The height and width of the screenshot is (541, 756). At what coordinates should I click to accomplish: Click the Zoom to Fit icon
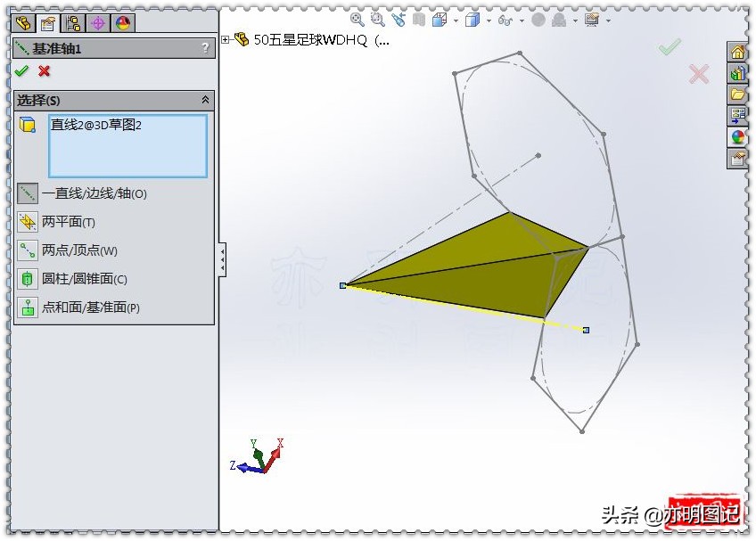[x=355, y=18]
